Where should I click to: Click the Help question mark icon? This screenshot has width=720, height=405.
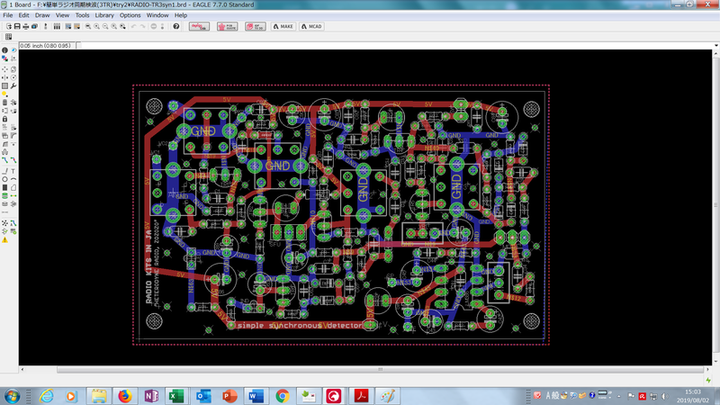click(x=176, y=26)
